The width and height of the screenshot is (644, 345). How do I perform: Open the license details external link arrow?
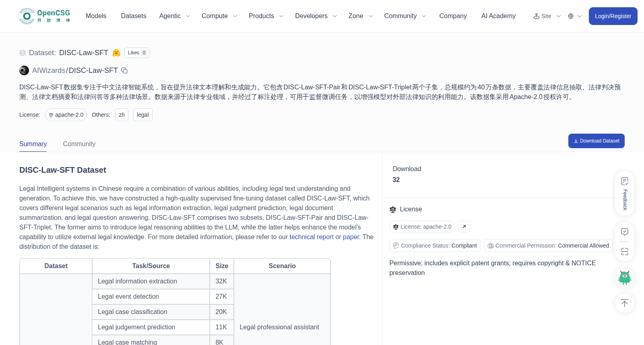click(464, 227)
